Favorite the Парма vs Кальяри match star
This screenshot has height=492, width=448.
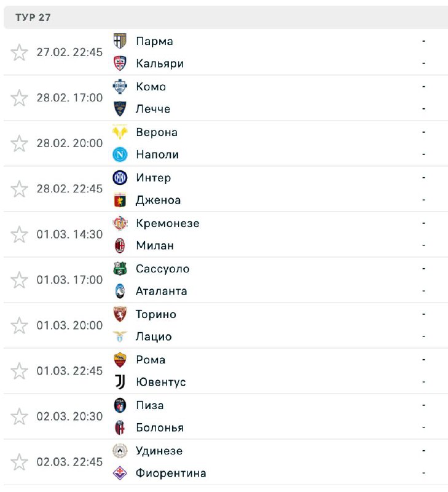20,52
